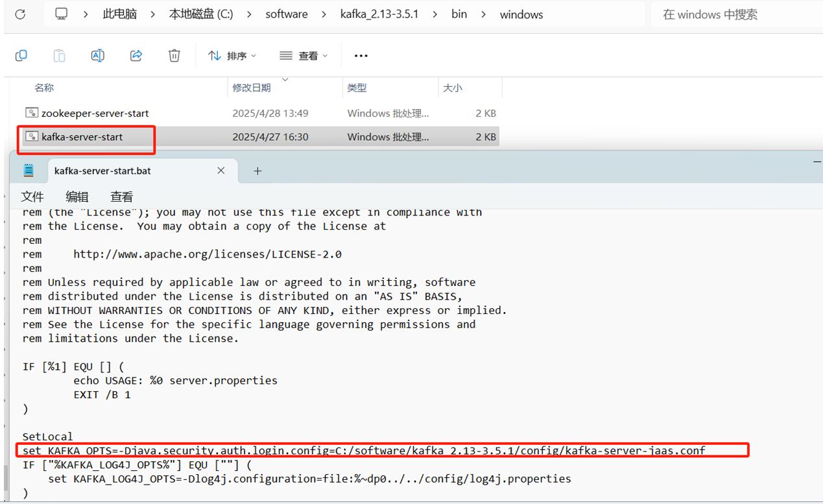823x504 pixels.
Task: Click the Notepad app icon in title bar
Action: [x=29, y=171]
